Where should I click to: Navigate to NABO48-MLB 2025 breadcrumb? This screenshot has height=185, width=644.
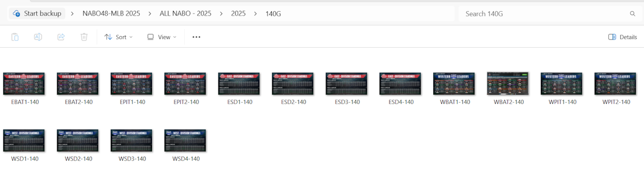click(112, 14)
